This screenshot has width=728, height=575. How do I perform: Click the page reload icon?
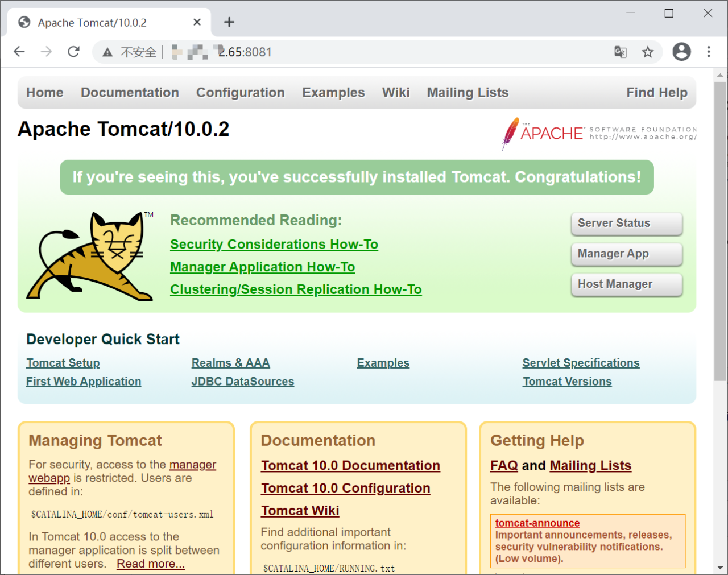73,51
